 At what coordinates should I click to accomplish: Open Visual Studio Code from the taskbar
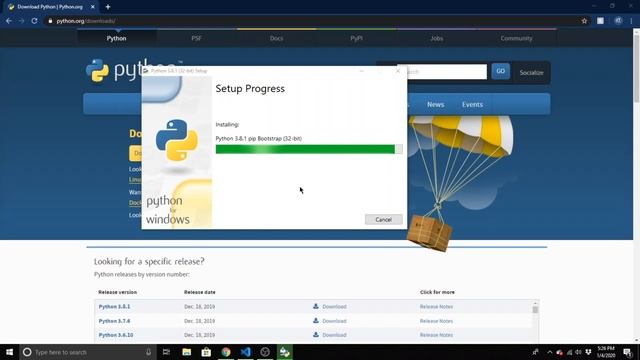click(245, 352)
